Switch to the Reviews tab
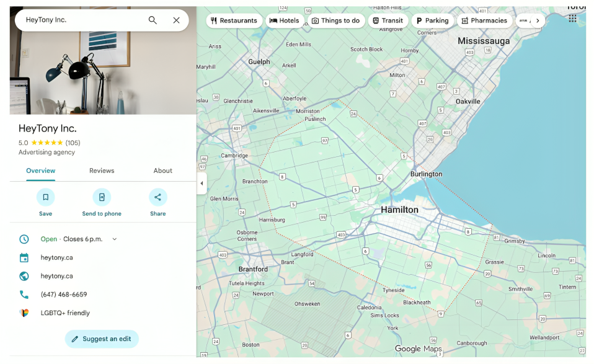The width and height of the screenshot is (594, 364). click(x=102, y=171)
